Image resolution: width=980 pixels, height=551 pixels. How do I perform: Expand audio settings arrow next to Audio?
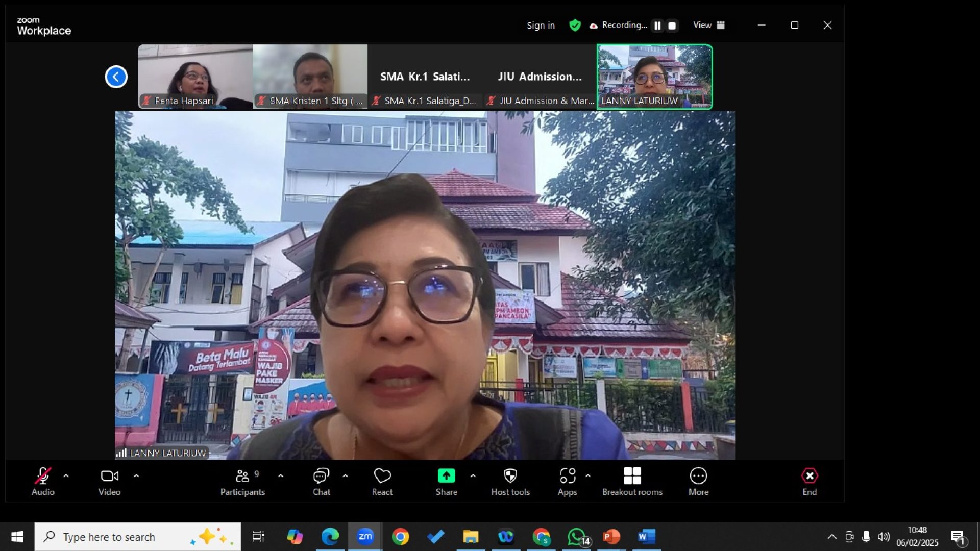(66, 475)
